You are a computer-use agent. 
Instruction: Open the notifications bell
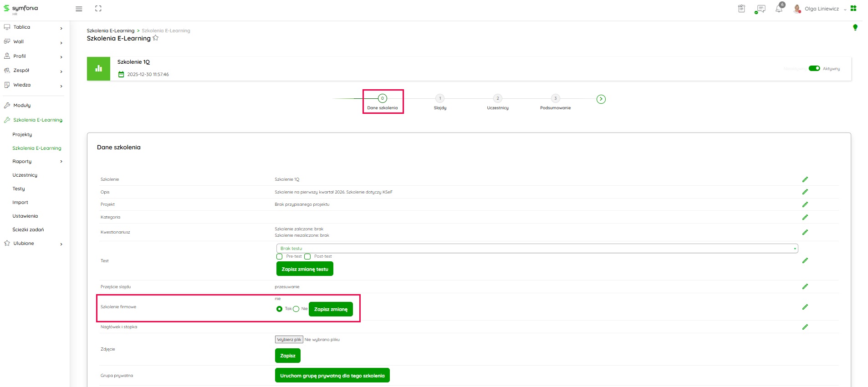click(779, 9)
